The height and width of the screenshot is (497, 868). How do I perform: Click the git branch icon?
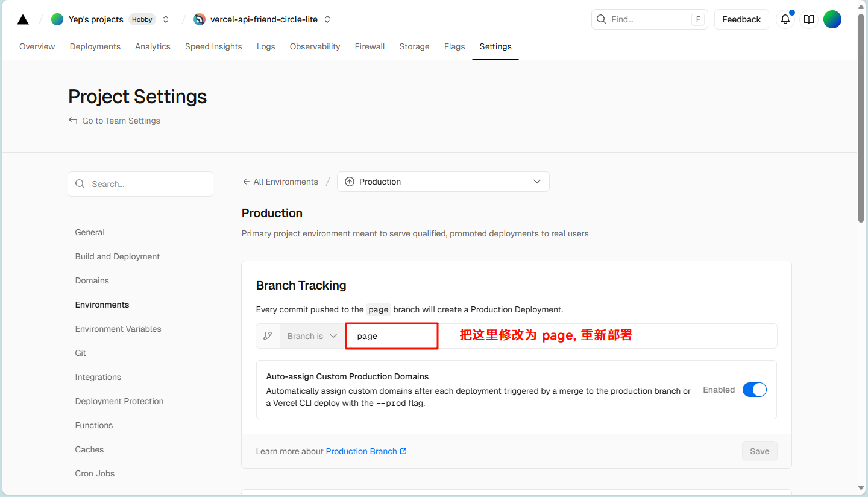pyautogui.click(x=268, y=336)
